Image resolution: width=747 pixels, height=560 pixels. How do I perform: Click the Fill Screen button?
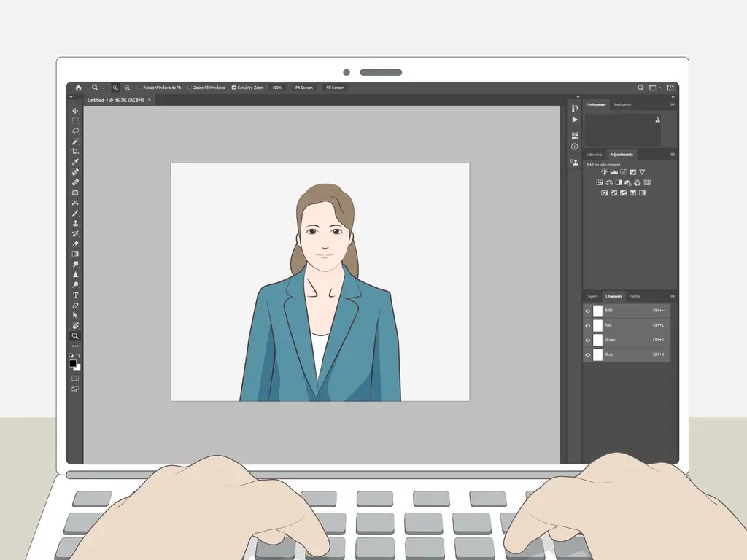click(x=335, y=87)
